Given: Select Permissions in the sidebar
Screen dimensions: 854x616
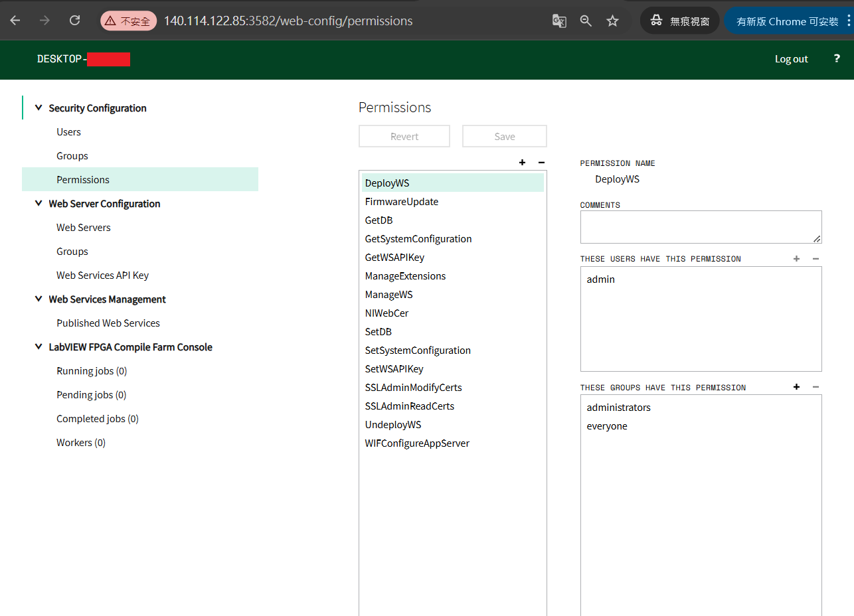Looking at the screenshot, I should [x=140, y=180].
